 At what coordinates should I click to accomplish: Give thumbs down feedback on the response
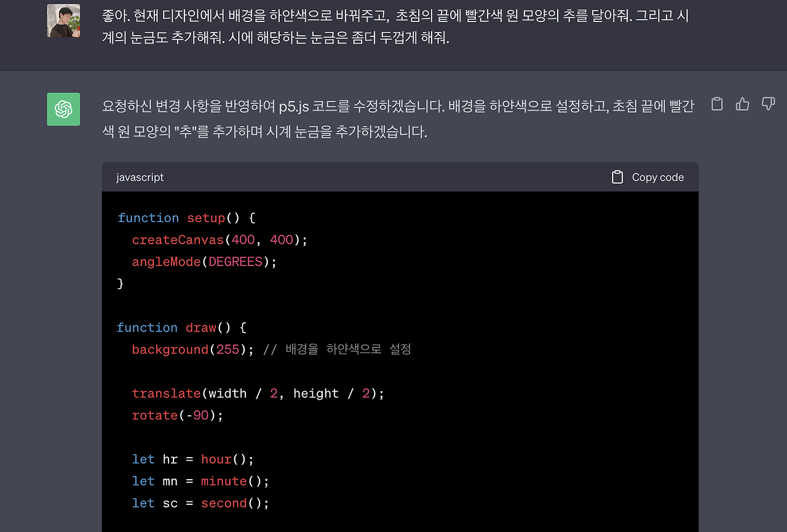click(x=768, y=104)
